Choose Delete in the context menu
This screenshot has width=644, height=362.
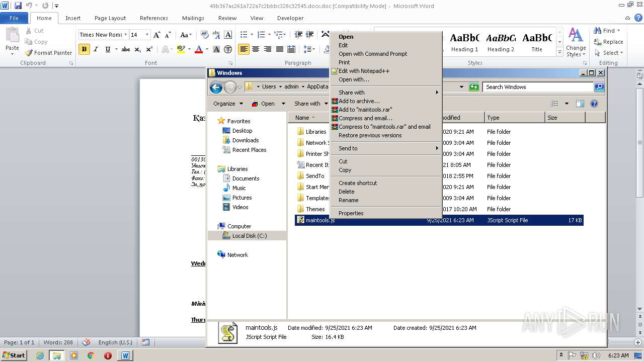(x=385, y=192)
